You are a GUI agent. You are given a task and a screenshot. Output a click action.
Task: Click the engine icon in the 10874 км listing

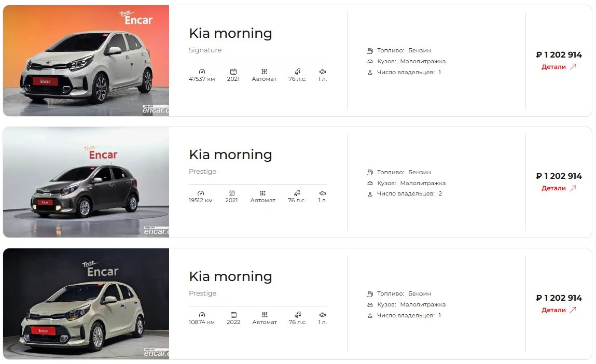[x=323, y=315]
